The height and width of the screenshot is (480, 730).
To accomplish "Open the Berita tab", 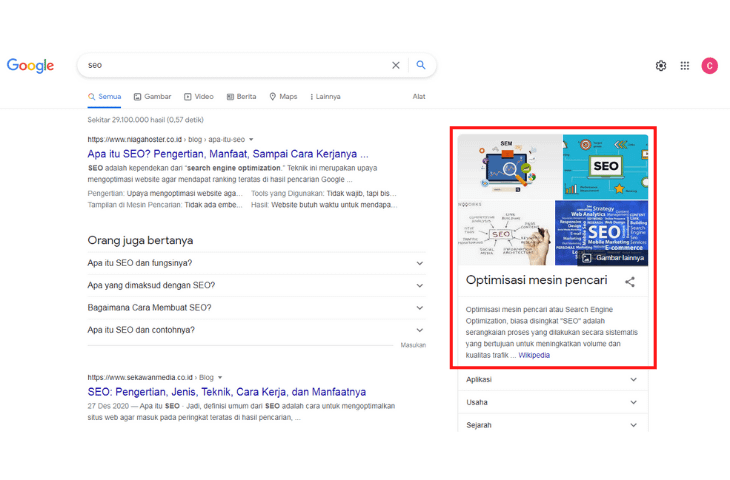I will [x=242, y=97].
